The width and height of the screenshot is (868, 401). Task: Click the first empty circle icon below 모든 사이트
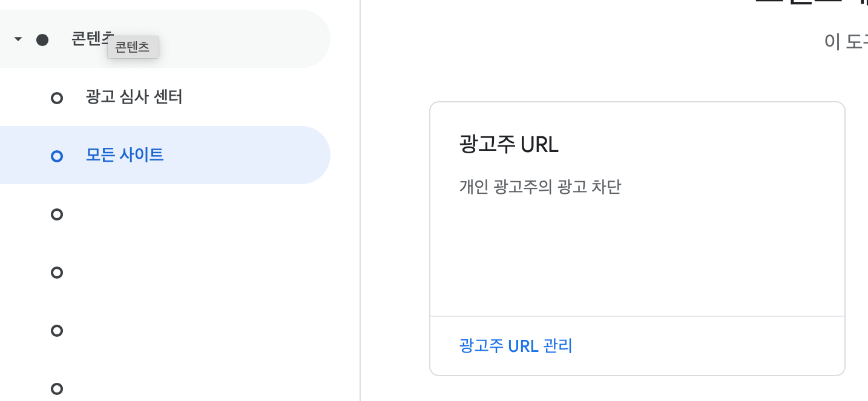pyautogui.click(x=56, y=214)
